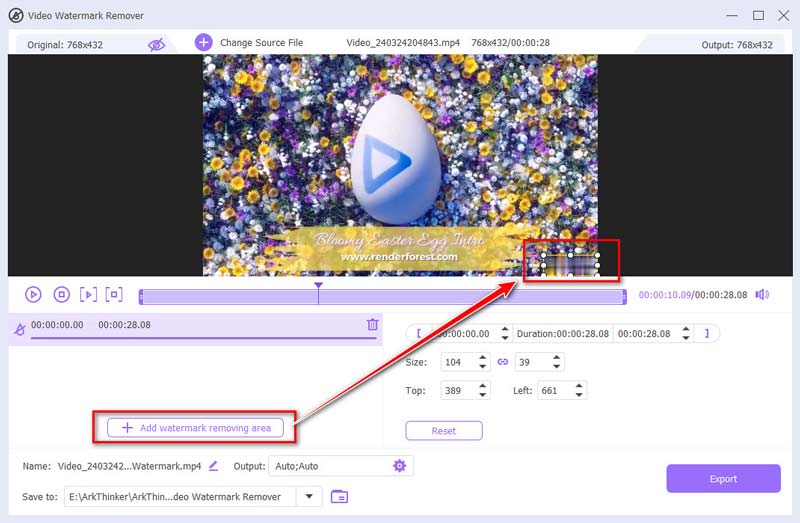Click the watermark selection box in preview
The height and width of the screenshot is (523, 800).
[x=570, y=264]
